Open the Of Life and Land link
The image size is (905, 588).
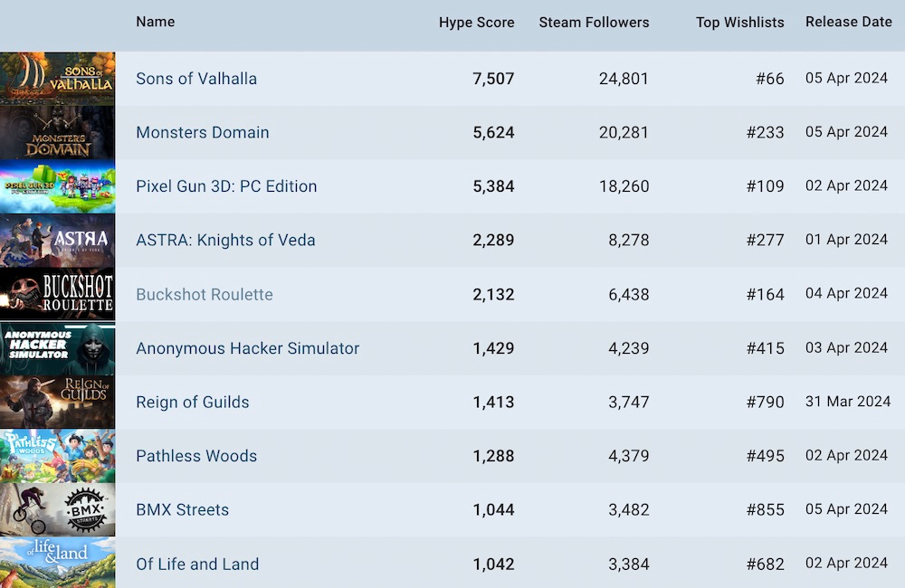[197, 564]
